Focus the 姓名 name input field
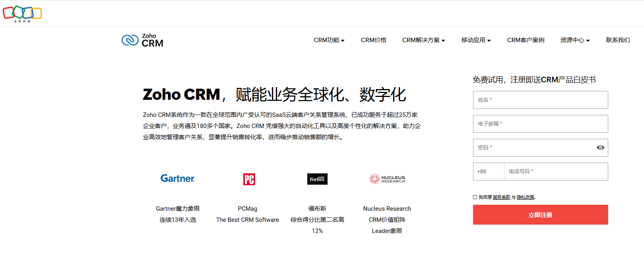Viewport: 644px width, 260px height. (541, 100)
